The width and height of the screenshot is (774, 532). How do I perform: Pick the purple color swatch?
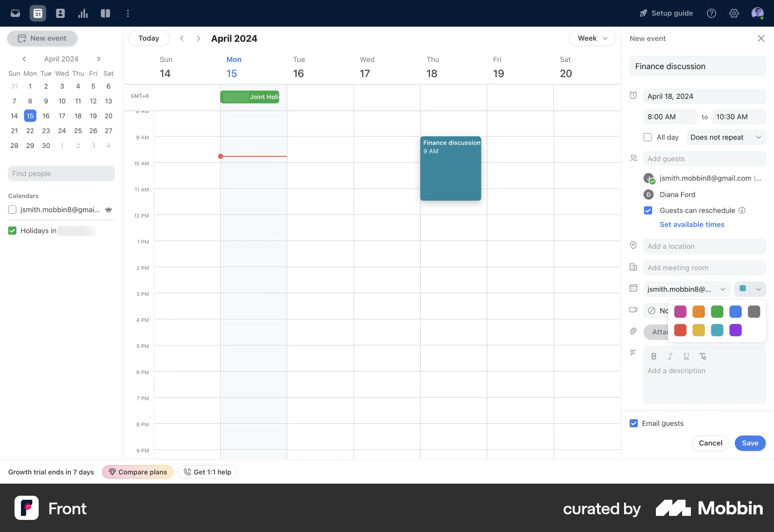point(736,330)
